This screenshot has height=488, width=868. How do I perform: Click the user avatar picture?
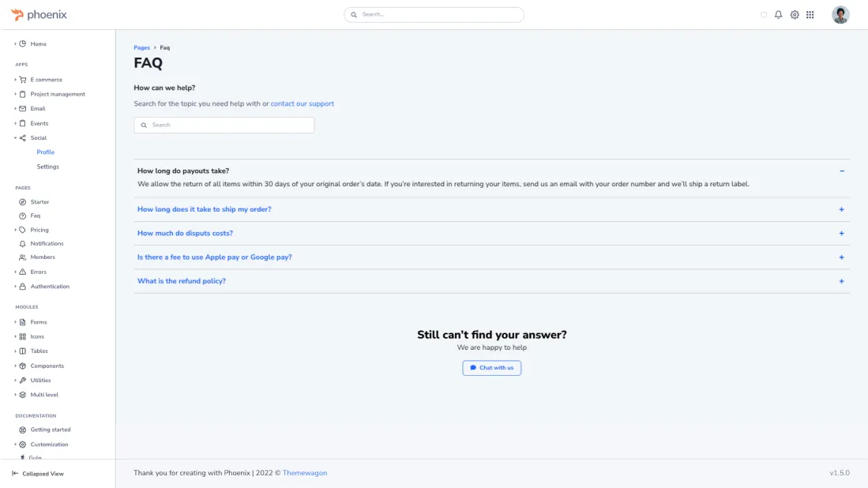[x=840, y=15]
